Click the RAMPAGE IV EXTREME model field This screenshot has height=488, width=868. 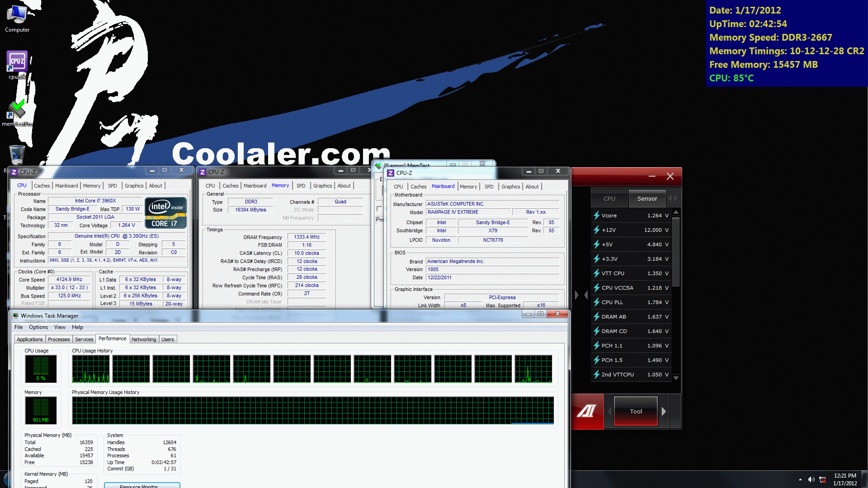468,212
